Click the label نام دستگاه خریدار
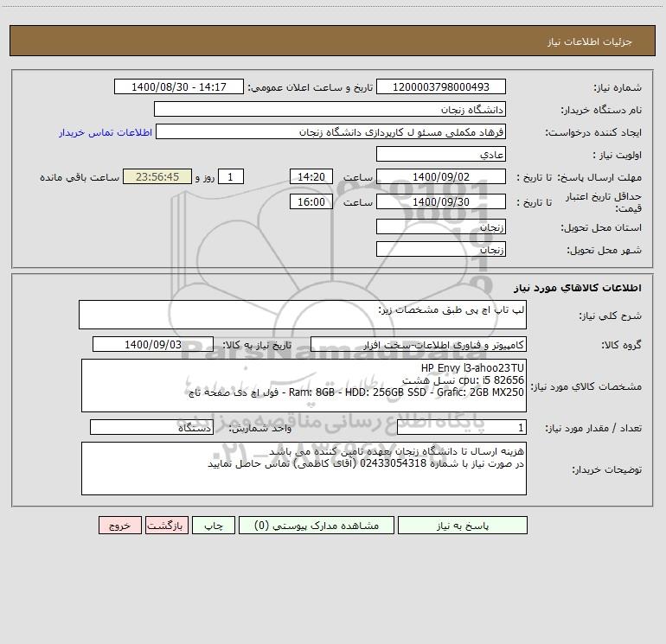Viewport: 666px width, 644px height. click(601, 110)
